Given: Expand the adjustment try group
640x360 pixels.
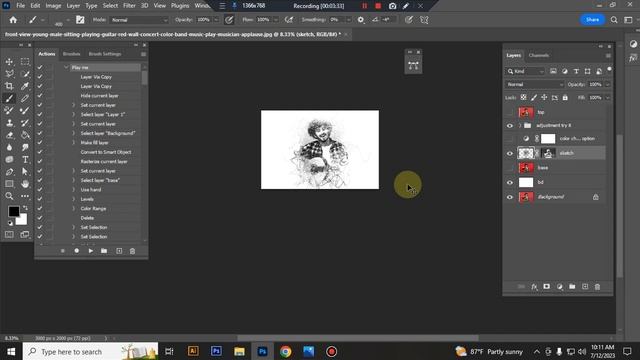Looking at the screenshot, I should [520, 126].
